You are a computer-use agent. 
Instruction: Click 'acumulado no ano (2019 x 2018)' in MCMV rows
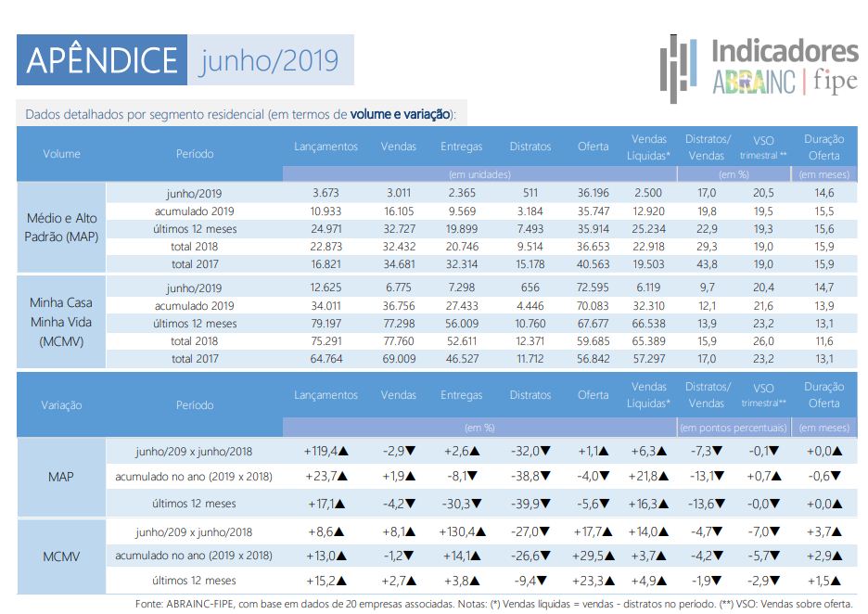pyautogui.click(x=194, y=556)
